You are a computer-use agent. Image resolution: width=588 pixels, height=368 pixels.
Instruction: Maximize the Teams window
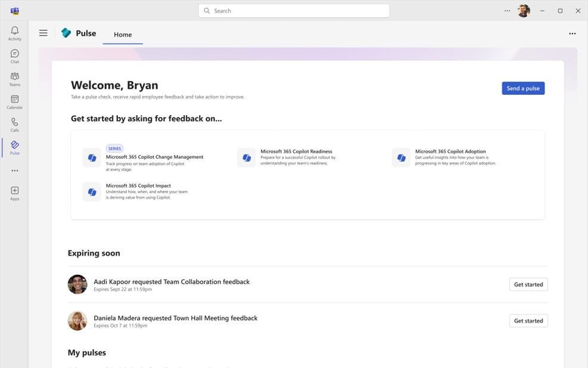click(560, 11)
